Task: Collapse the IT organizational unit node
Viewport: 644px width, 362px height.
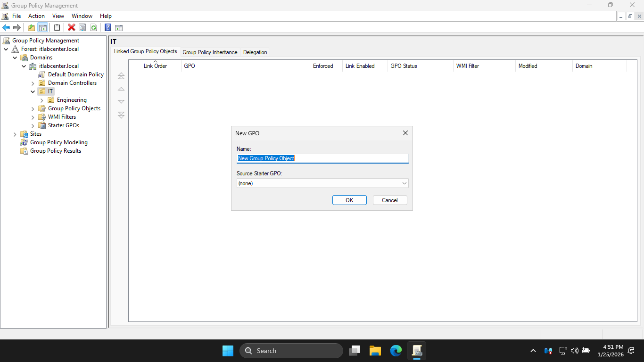Action: [x=33, y=91]
